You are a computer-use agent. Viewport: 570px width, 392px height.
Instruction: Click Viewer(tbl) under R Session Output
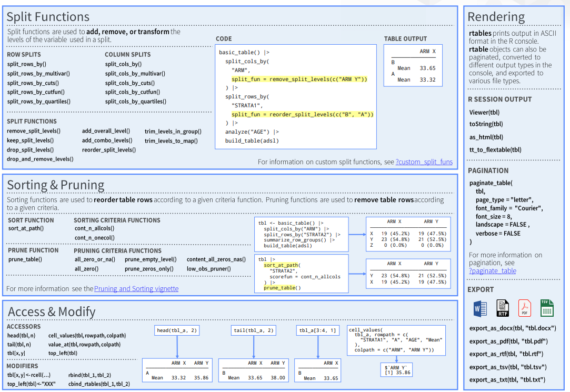pyautogui.click(x=484, y=112)
